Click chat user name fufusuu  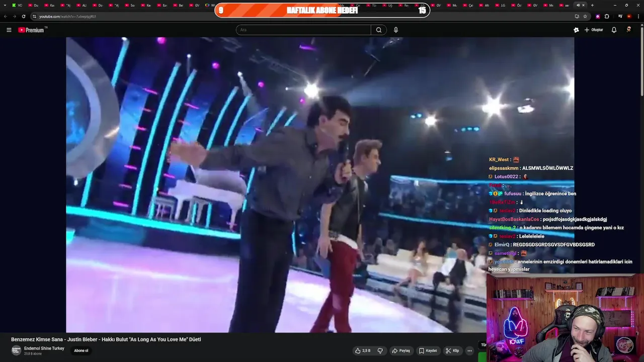[x=513, y=194]
